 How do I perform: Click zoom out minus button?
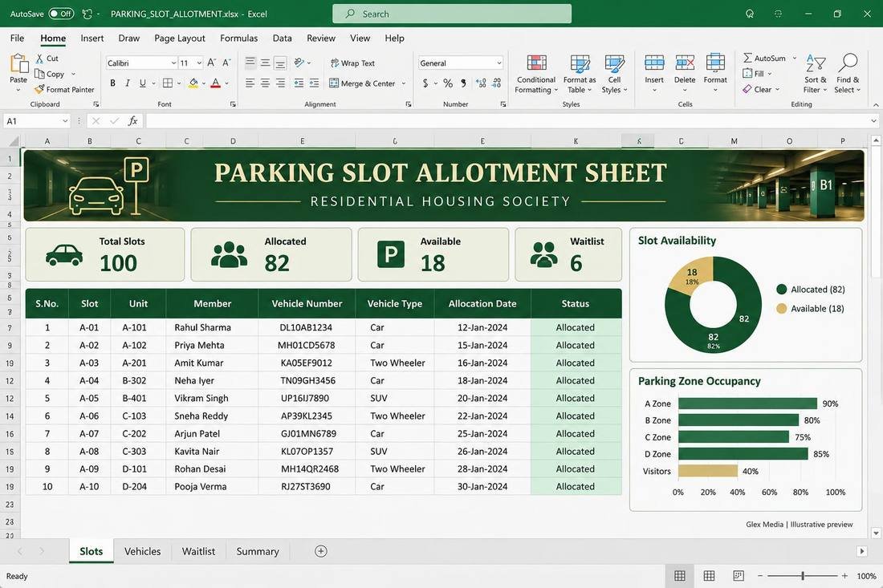tap(760, 576)
